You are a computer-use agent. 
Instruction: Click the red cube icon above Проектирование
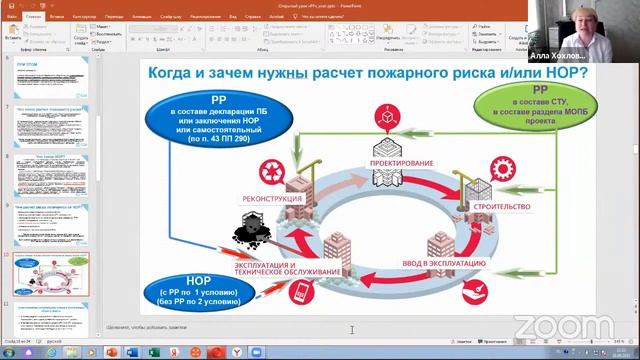(387, 118)
